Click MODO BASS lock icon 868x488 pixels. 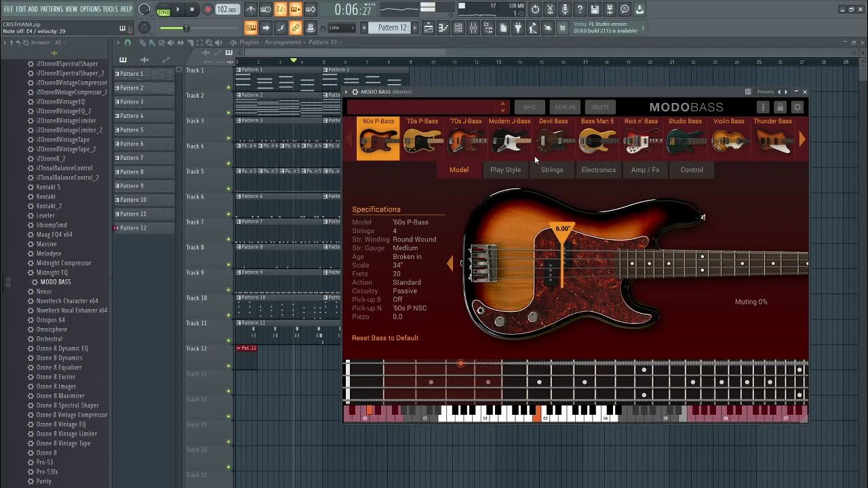pos(780,107)
